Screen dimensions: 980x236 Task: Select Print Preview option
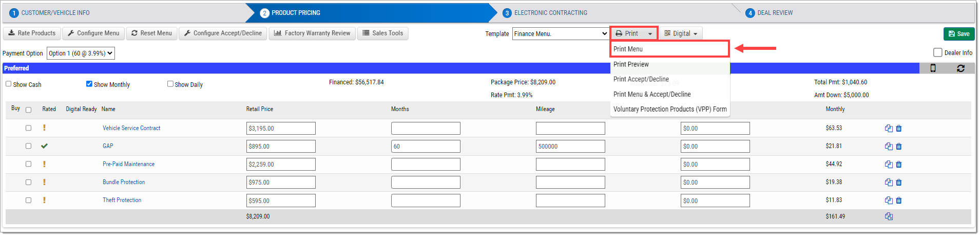(x=669, y=64)
